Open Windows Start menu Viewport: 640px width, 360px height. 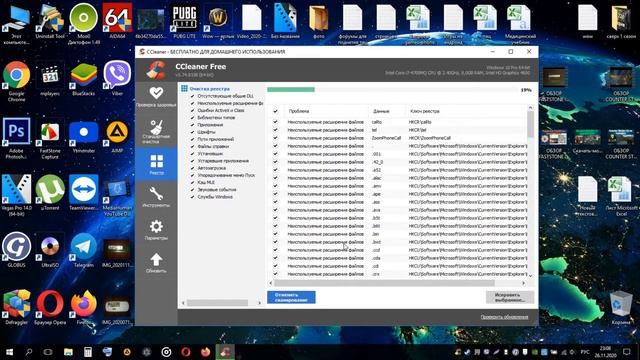point(9,352)
